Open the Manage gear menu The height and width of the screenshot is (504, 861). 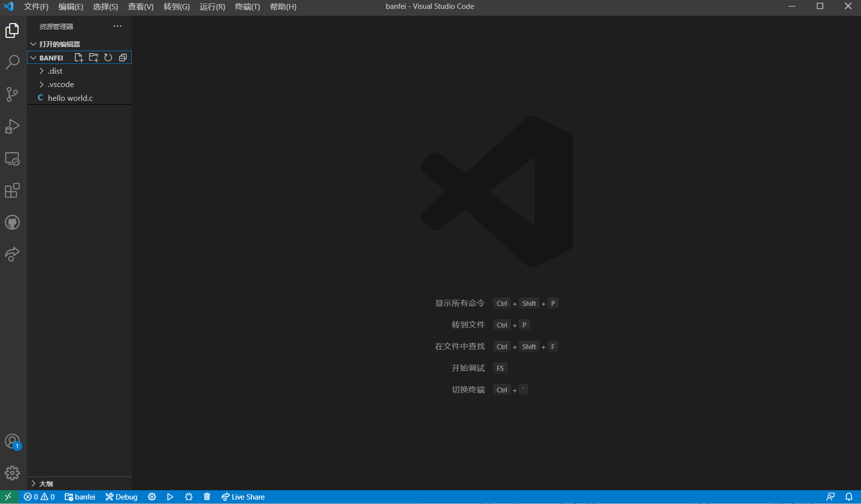coord(12,473)
